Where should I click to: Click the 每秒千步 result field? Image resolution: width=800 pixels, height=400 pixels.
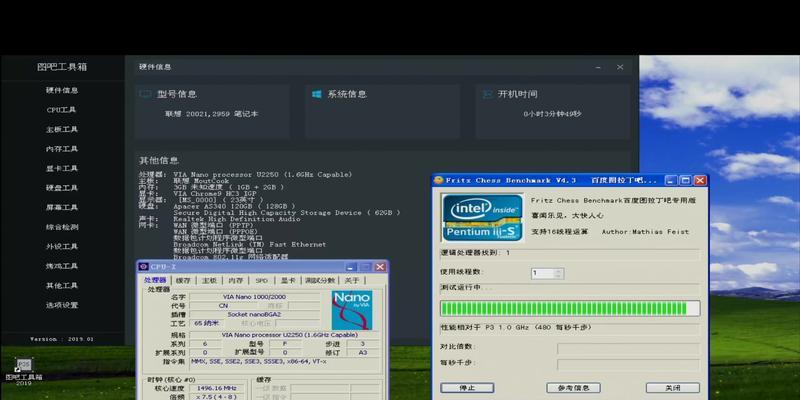click(x=628, y=364)
